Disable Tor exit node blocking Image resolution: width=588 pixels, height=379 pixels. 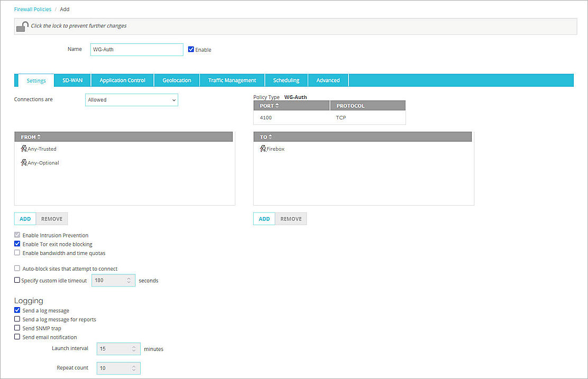(17, 244)
